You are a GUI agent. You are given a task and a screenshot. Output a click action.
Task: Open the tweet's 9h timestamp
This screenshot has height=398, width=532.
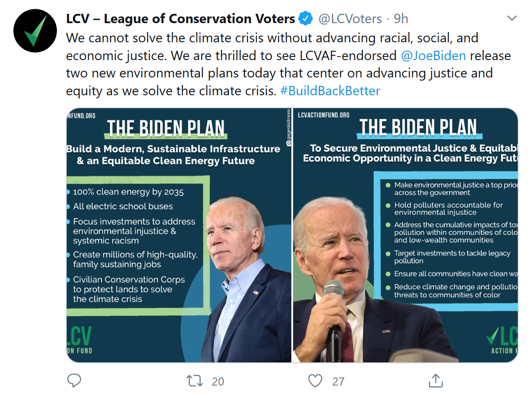401,19
